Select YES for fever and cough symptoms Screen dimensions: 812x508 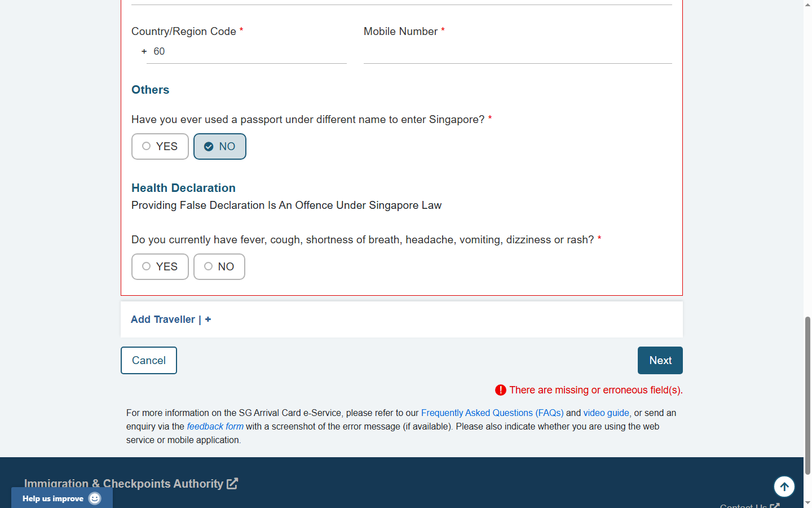(x=160, y=267)
